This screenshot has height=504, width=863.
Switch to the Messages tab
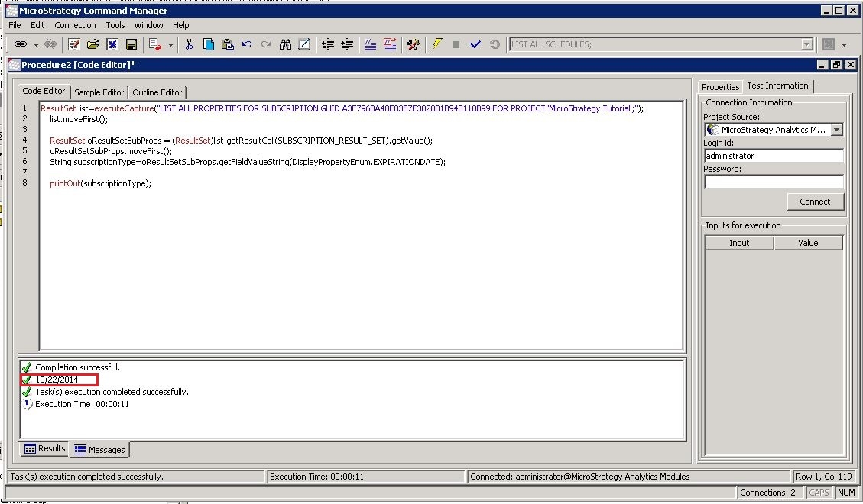point(99,450)
